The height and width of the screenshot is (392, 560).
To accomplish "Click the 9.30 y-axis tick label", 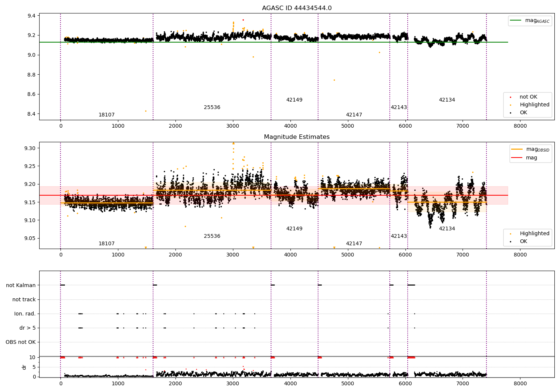I will click(30, 148).
